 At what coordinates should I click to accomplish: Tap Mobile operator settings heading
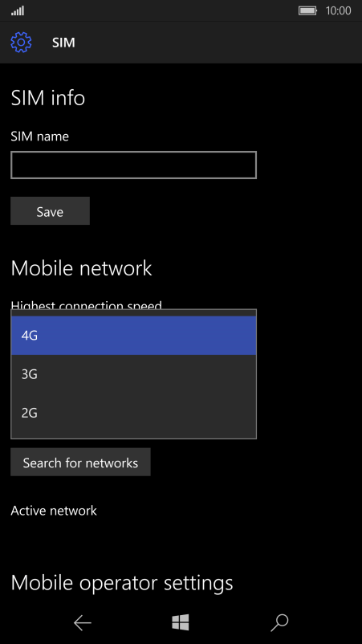point(122,583)
